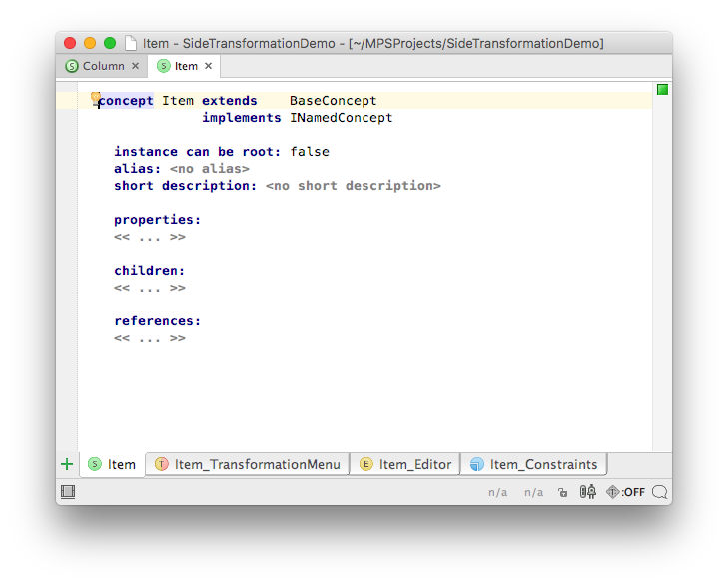Screen dimensions: 728x585
Task: Expand the empty children placeholder
Action: pyautogui.click(x=149, y=288)
